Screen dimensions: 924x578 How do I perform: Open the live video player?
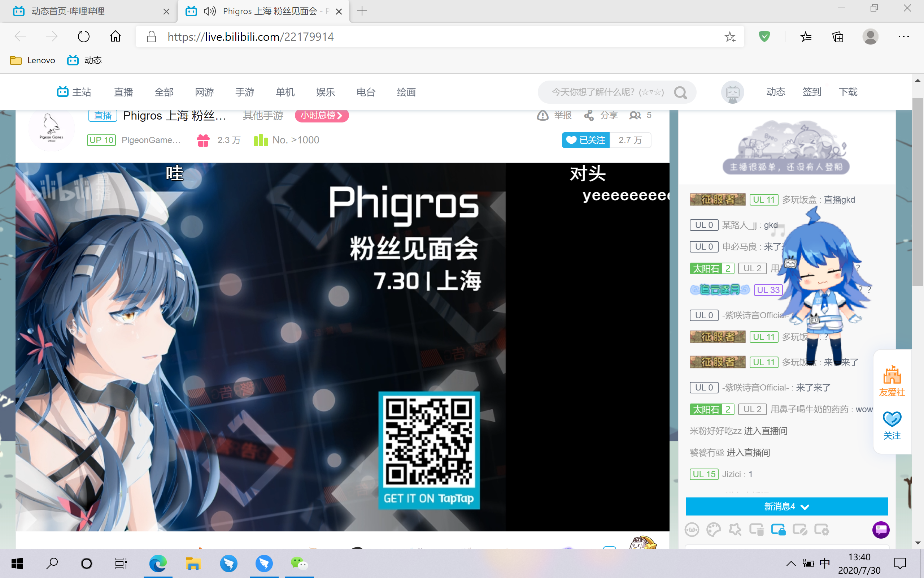click(x=343, y=347)
